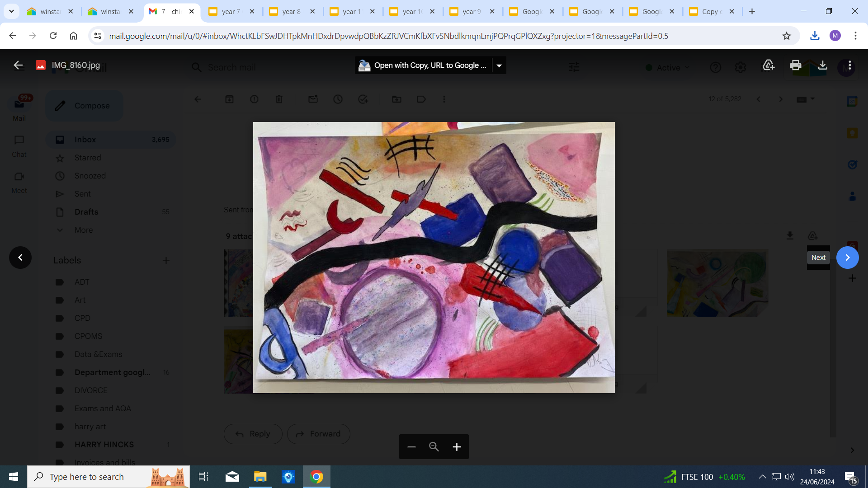
Task: Zoom out of the image
Action: 411,447
